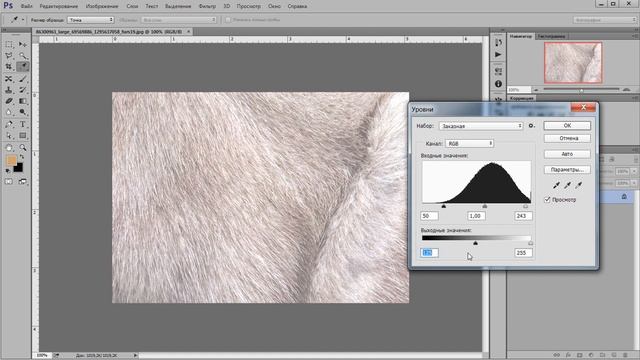This screenshot has width=640, height=360.
Task: Open the Справка menu
Action: click(x=297, y=6)
